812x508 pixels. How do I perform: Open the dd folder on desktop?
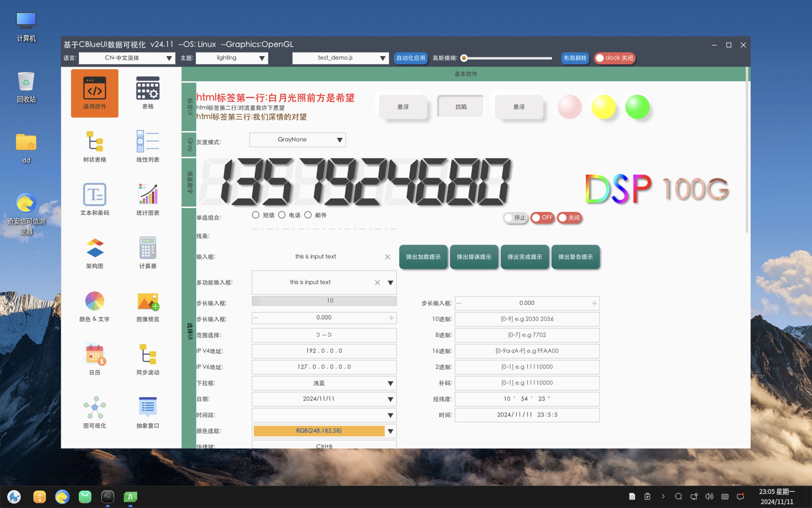(26, 149)
